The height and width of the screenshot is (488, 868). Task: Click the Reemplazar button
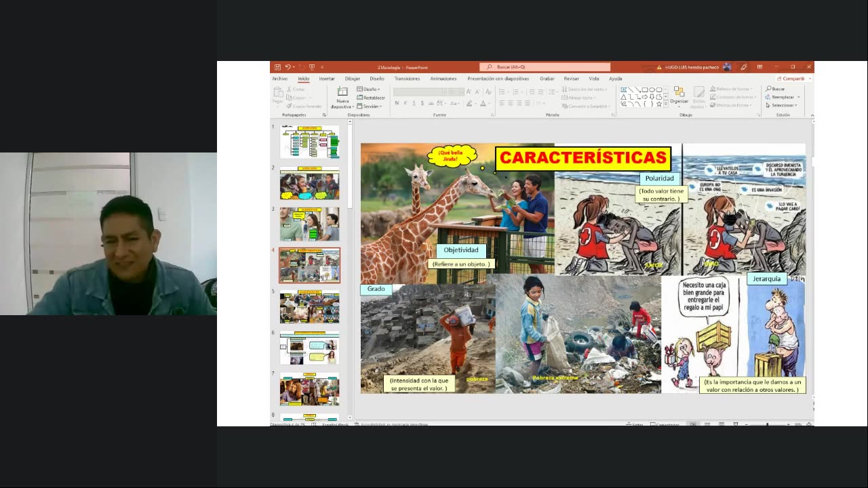(x=781, y=97)
